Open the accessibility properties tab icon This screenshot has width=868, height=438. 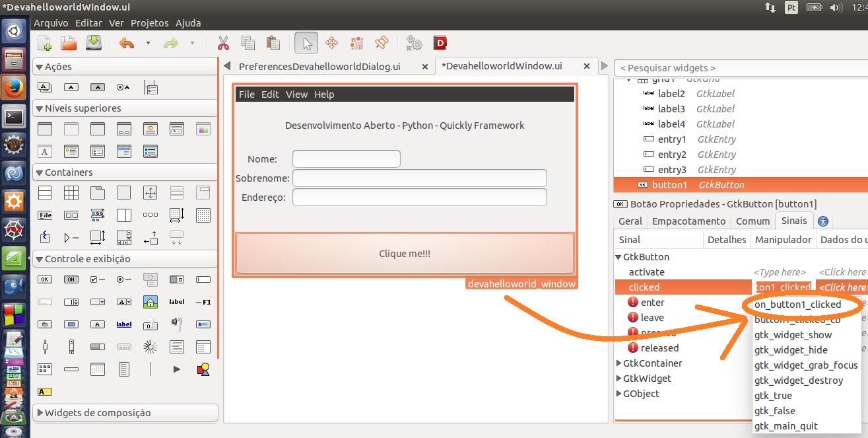(823, 221)
